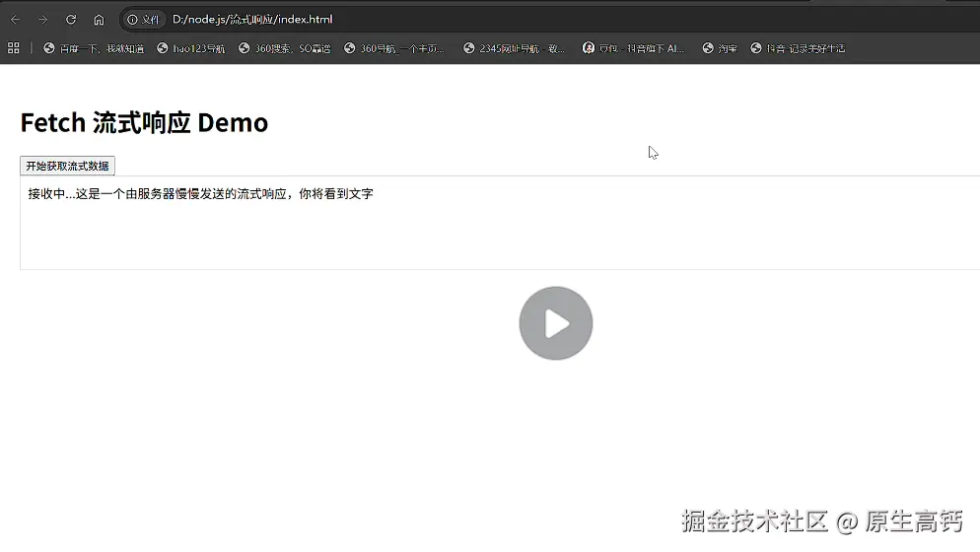The width and height of the screenshot is (980, 552).
Task: Open the hao123导航 bookmark
Action: (x=190, y=48)
